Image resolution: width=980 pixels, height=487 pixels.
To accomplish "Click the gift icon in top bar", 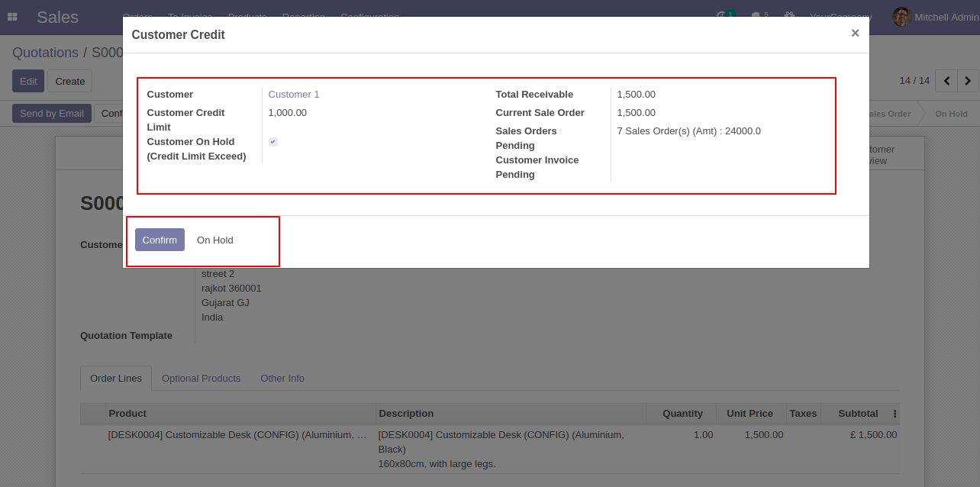I will 789,17.
